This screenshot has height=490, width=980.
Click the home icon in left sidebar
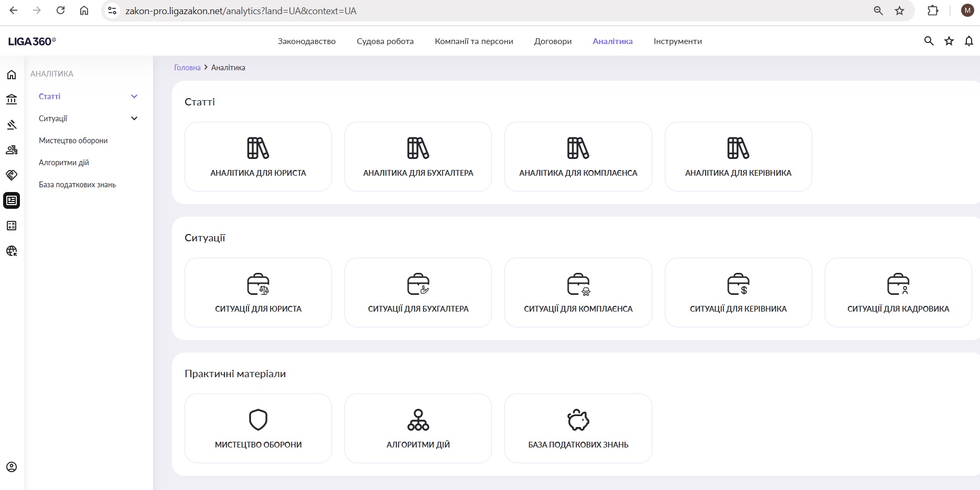tap(12, 74)
